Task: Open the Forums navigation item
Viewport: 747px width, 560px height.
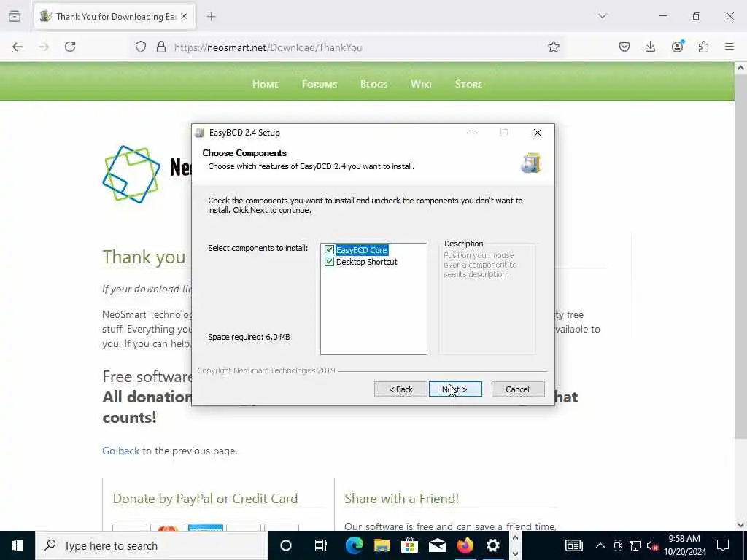Action: click(320, 85)
